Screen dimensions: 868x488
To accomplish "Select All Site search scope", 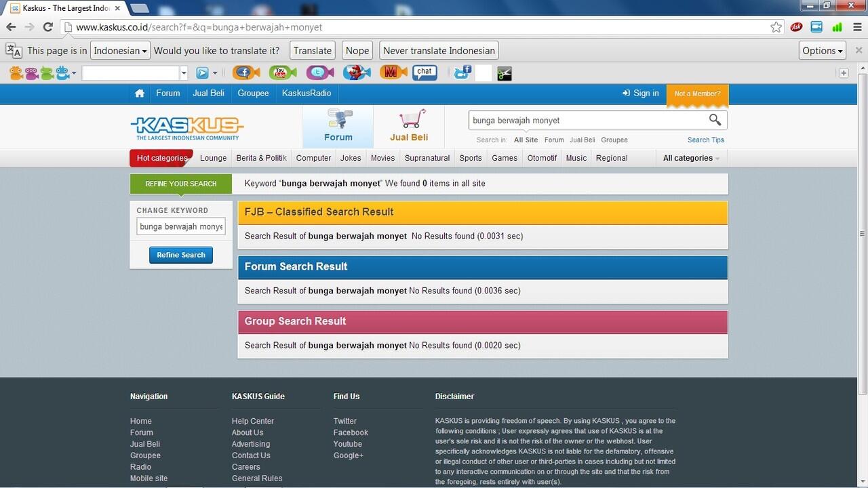I will [526, 140].
